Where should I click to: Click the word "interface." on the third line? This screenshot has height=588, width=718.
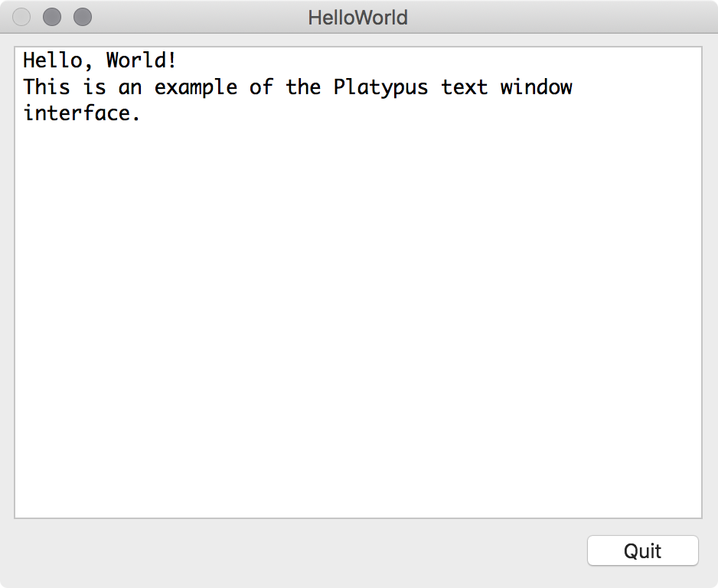[82, 113]
